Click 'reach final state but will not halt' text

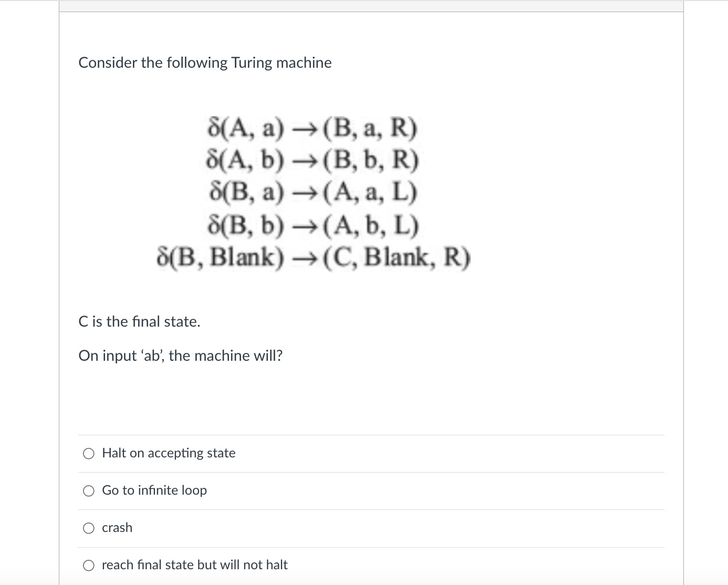(194, 565)
